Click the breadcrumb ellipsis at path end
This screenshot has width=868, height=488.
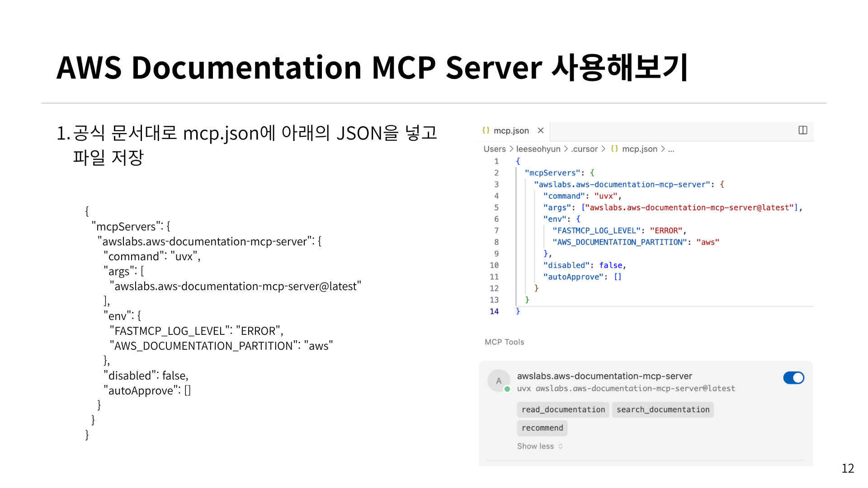point(671,149)
